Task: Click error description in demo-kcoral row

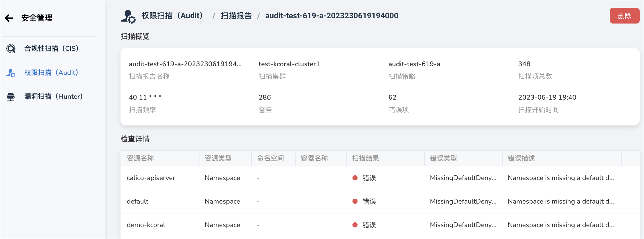Action: (x=561, y=225)
